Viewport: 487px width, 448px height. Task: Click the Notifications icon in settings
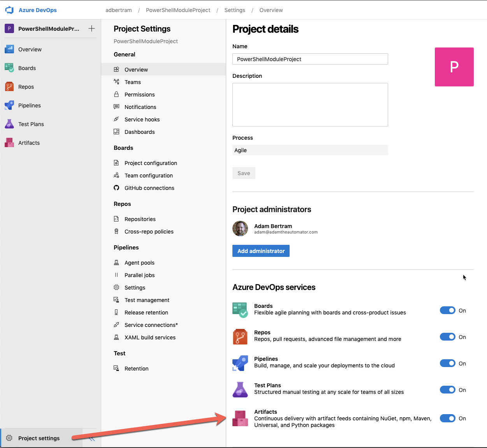pyautogui.click(x=116, y=107)
